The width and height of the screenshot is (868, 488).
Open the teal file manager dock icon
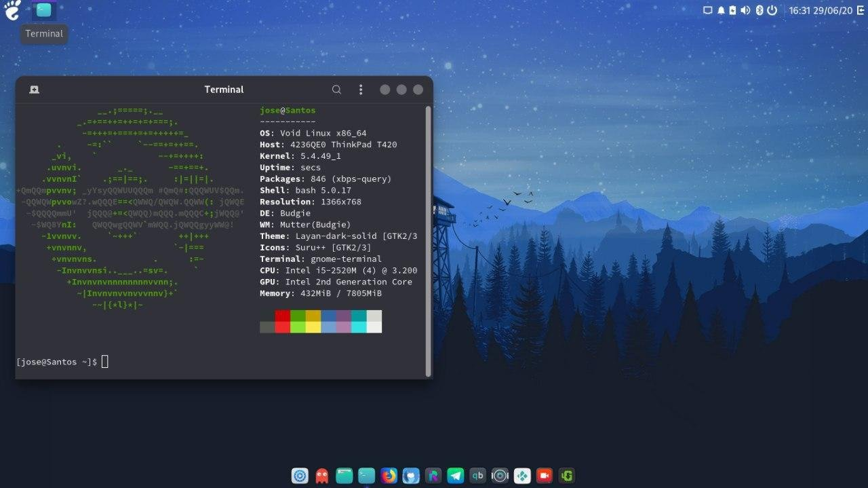(344, 476)
